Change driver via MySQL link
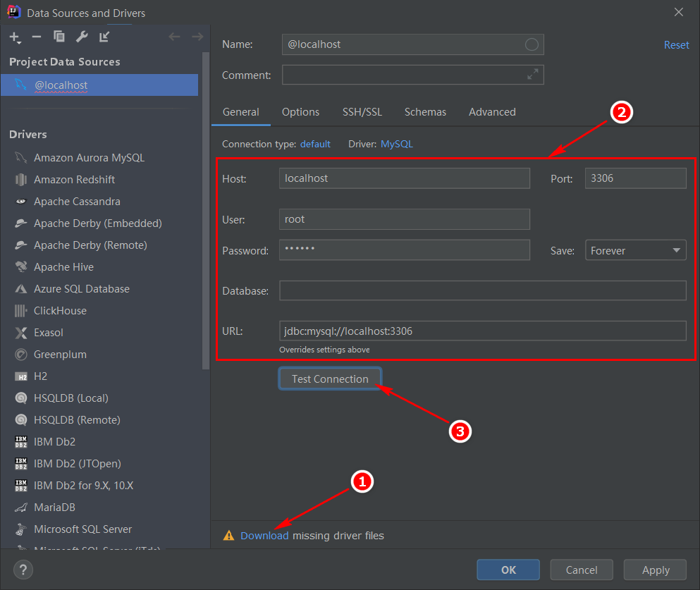The height and width of the screenshot is (590, 700). coord(396,145)
